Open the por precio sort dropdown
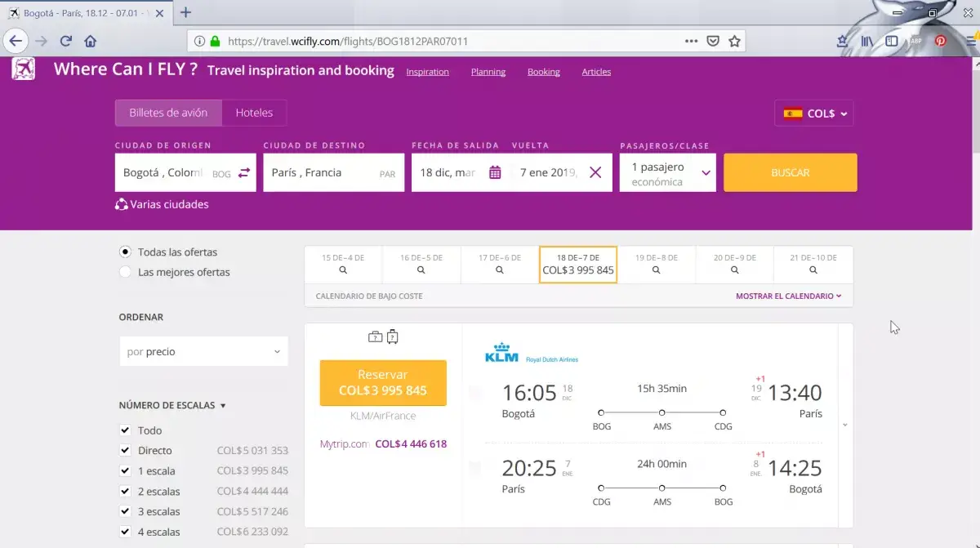 click(x=203, y=352)
